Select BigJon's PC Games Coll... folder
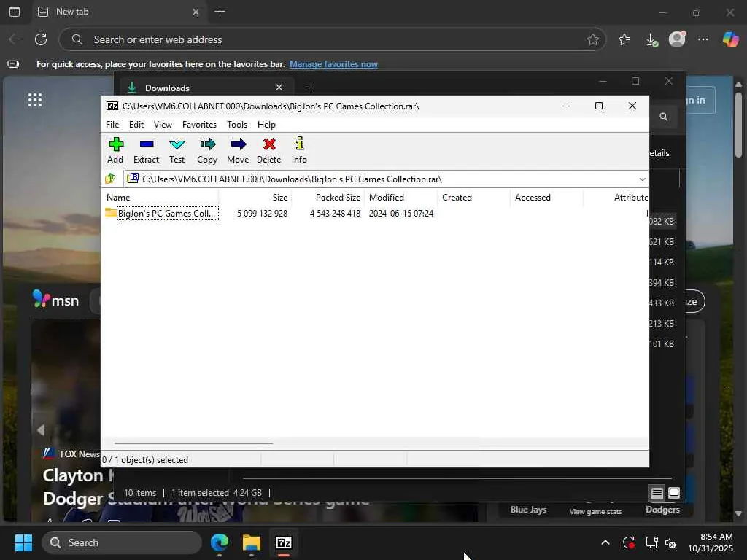The height and width of the screenshot is (560, 747). [162, 214]
